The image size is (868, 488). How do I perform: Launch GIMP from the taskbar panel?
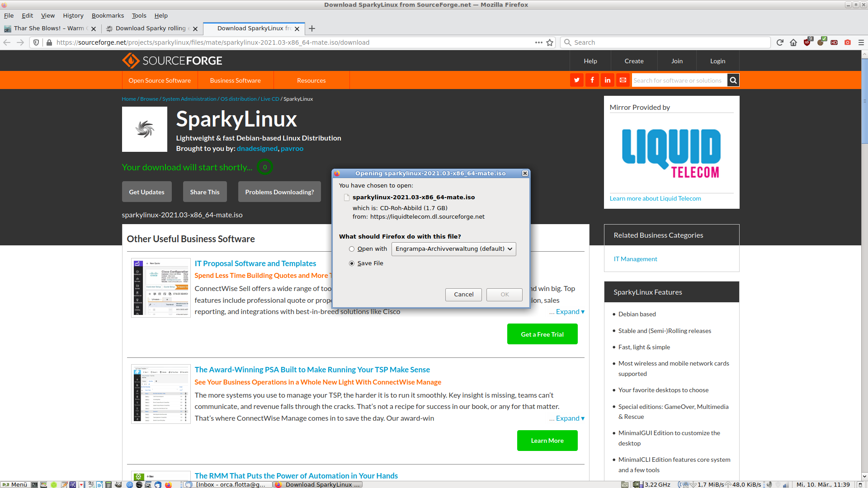click(118, 484)
